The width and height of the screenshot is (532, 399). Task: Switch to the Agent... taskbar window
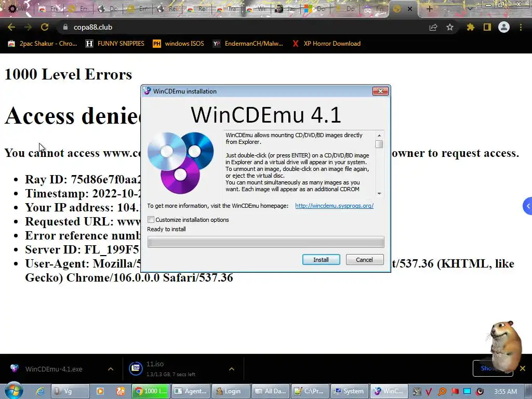(190, 391)
